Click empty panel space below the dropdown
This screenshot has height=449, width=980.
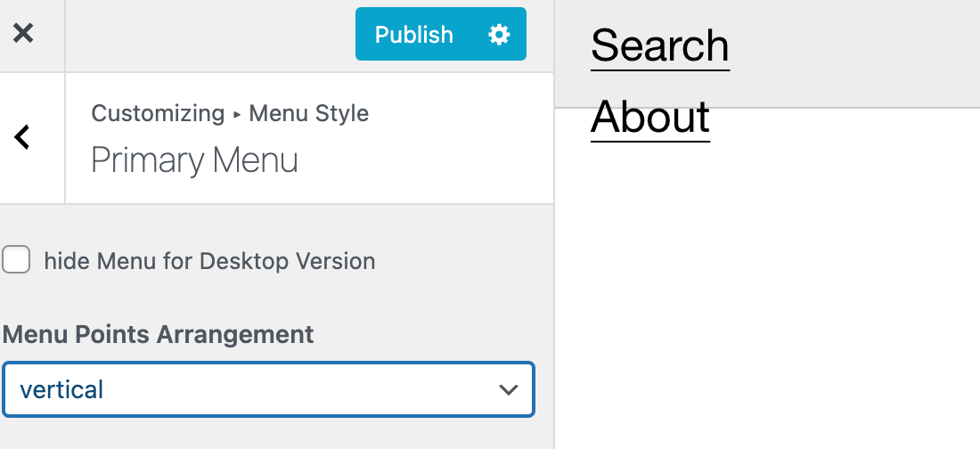click(x=267, y=434)
